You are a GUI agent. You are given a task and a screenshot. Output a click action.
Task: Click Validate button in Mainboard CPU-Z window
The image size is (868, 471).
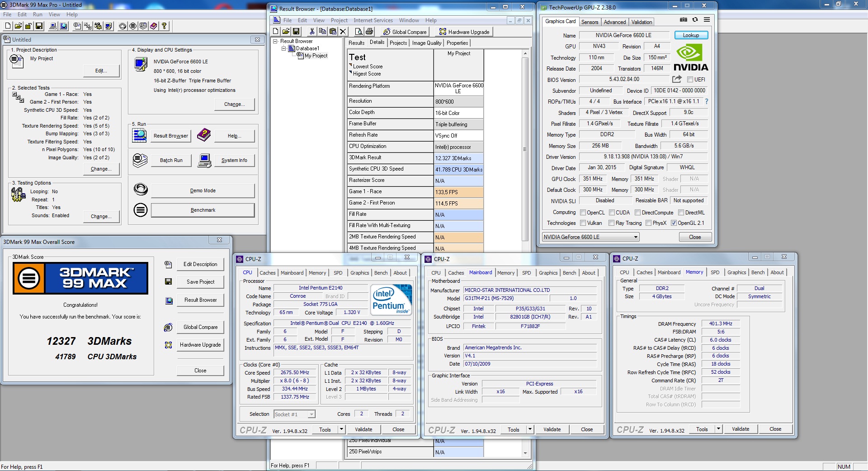[552, 429]
